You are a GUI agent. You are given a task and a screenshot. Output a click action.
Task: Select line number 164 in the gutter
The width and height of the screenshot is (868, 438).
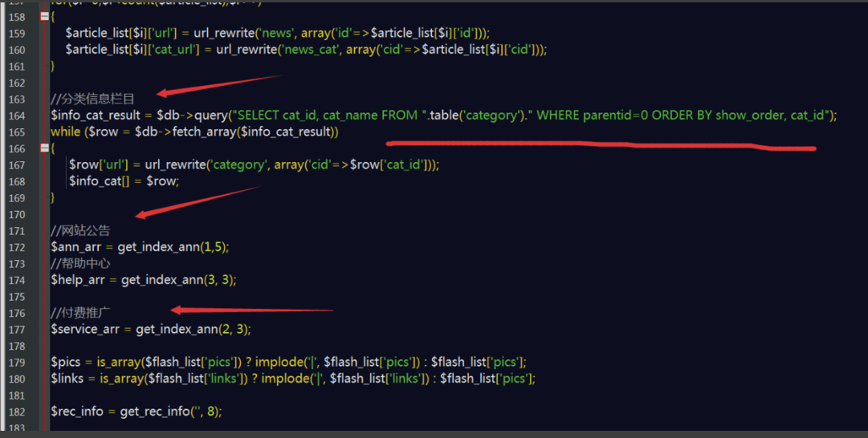pyautogui.click(x=17, y=116)
